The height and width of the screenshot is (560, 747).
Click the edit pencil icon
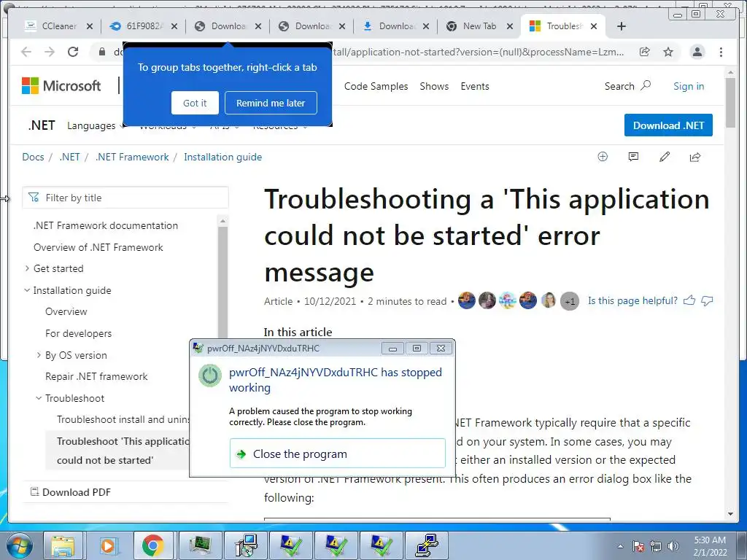click(665, 157)
